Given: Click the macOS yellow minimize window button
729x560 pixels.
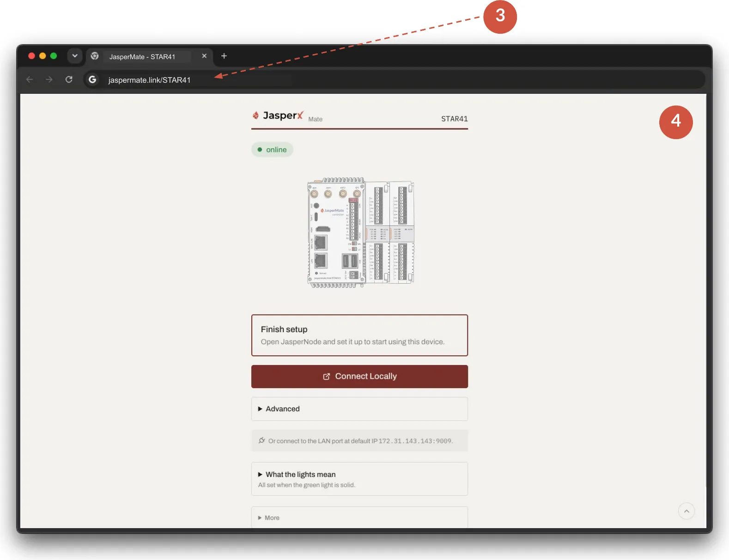Looking at the screenshot, I should (43, 56).
